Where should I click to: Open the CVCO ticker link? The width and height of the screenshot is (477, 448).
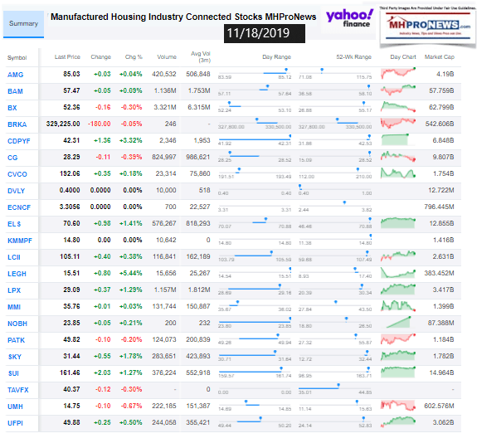click(17, 174)
